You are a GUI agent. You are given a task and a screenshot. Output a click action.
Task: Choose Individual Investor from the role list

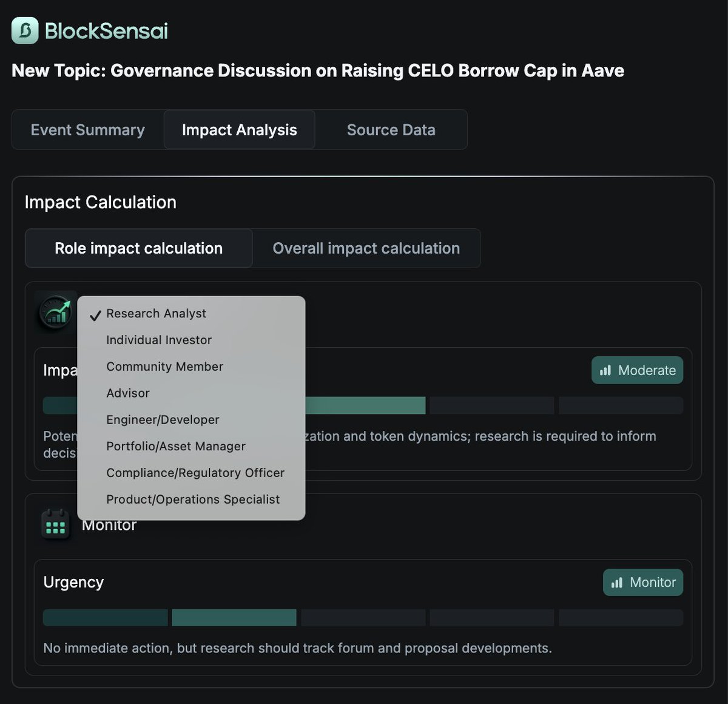(191, 340)
